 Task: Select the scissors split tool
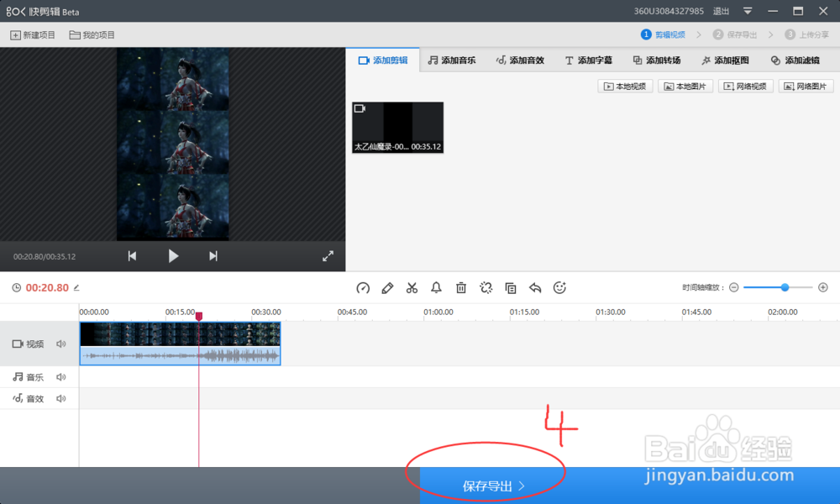point(412,288)
